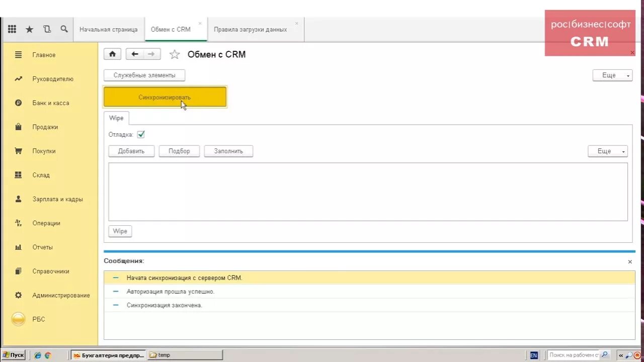
Task: Click the Покупки cart icon
Action: (19, 151)
